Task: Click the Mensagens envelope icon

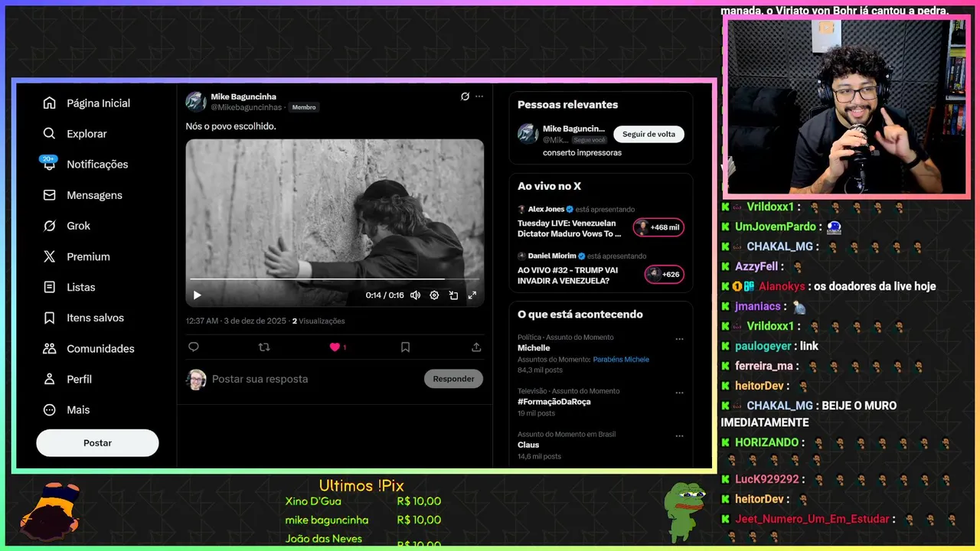Action: point(49,195)
